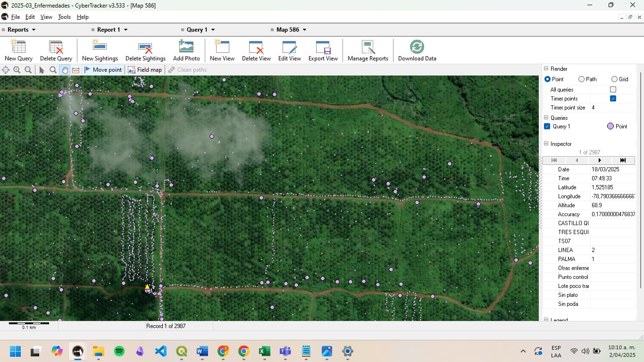The width and height of the screenshot is (644, 362).
Task: Click the TS07 row in Inspector
Action: pos(589,241)
